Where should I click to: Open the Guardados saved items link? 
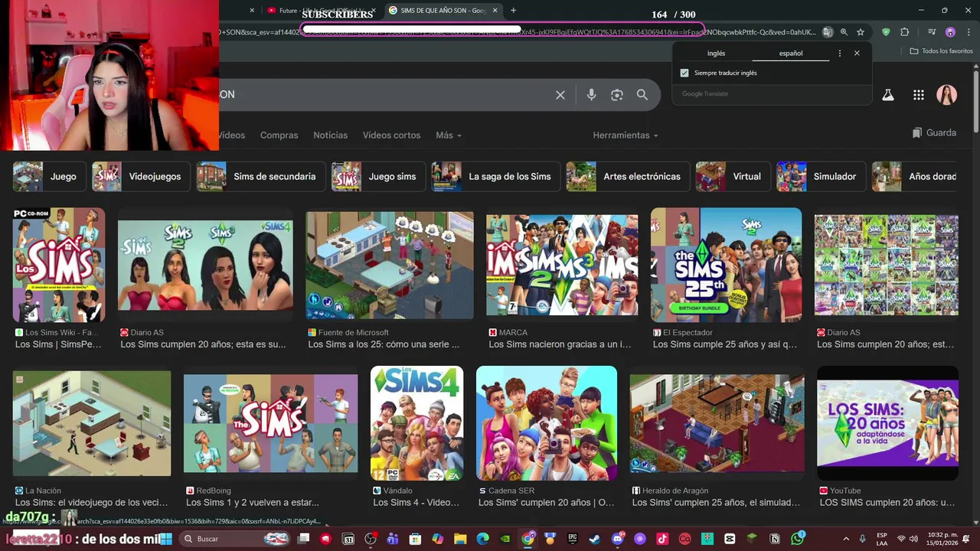pyautogui.click(x=934, y=132)
